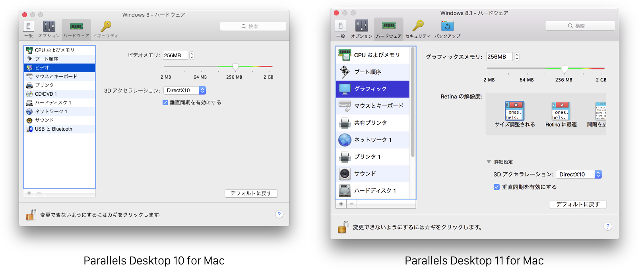Select プリンタ in Windows 8 hardware list
Screen dimensions: 644x272
[60, 85]
